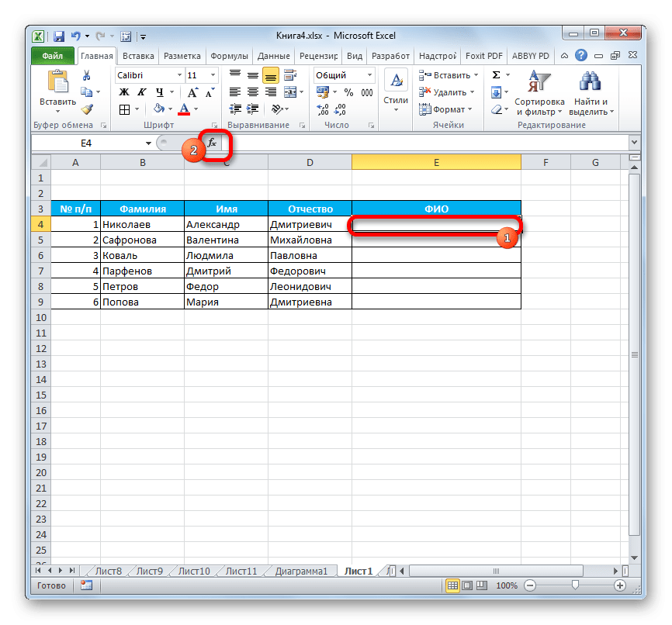Click the Clear eraser icon

(497, 109)
